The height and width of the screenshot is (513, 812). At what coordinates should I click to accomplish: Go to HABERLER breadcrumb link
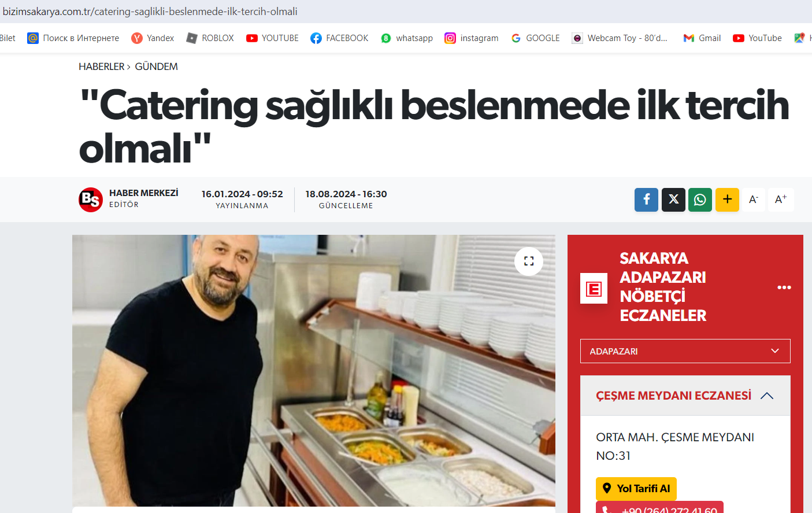point(102,67)
